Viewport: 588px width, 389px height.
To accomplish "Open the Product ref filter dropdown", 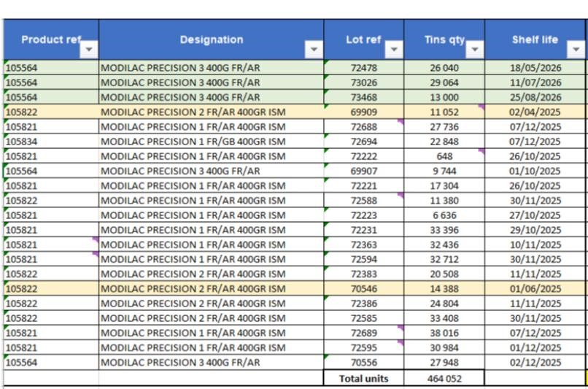I will (89, 50).
